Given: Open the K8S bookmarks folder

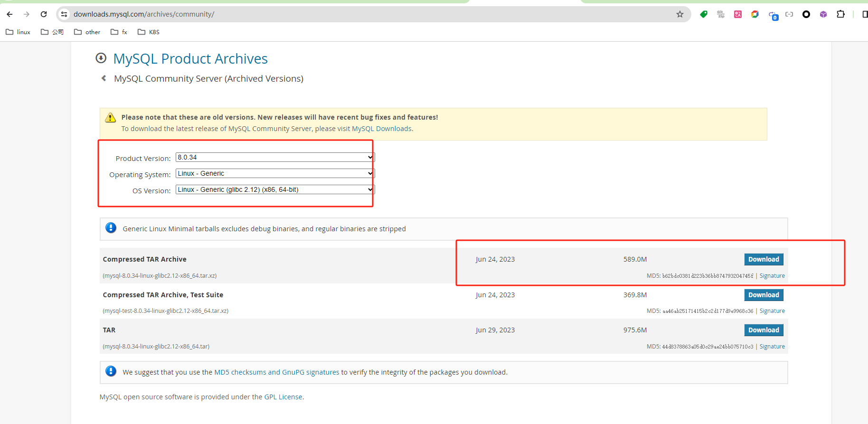Looking at the screenshot, I should [149, 32].
